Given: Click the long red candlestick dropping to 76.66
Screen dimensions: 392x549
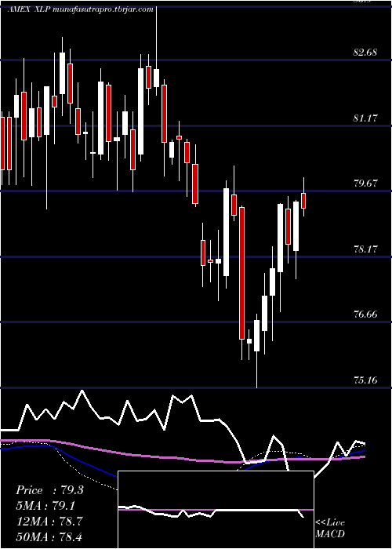Looking at the screenshot, I should pos(241,273).
